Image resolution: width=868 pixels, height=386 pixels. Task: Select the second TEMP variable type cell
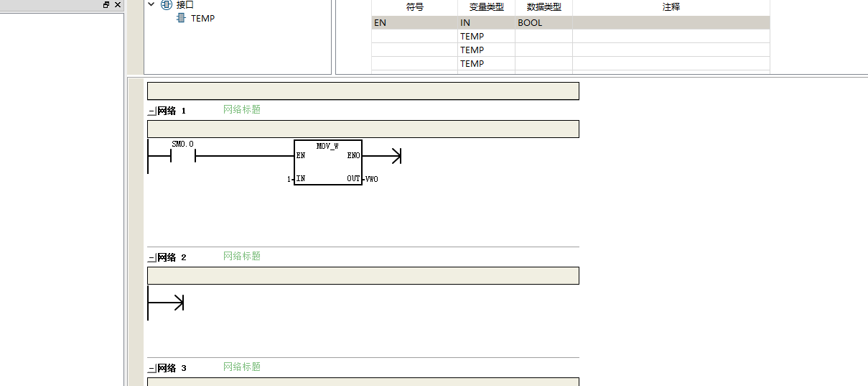coord(487,50)
